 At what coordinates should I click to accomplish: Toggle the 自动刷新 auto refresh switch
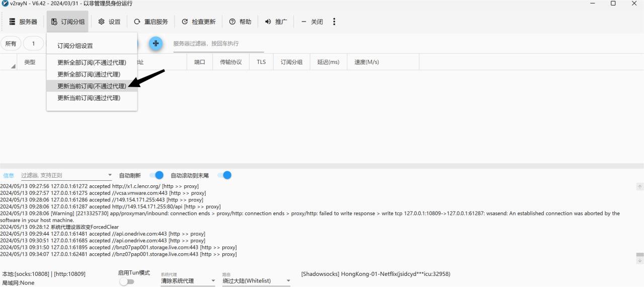156,175
